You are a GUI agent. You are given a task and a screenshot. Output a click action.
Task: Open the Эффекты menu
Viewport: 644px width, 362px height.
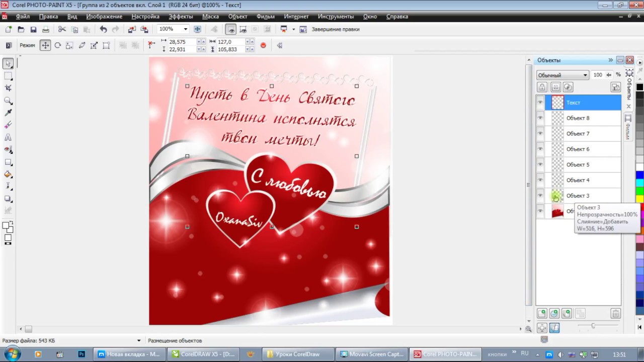[x=181, y=17]
